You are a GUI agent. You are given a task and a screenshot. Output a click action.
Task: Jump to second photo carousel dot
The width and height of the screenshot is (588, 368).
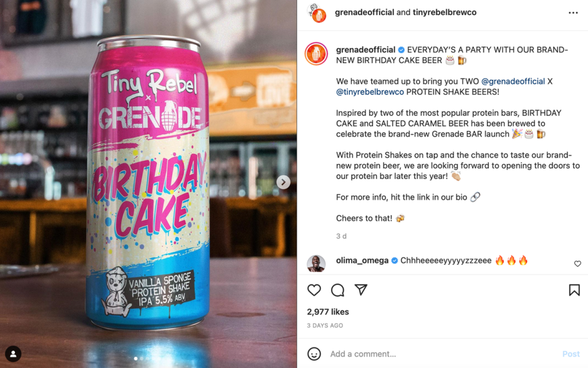pos(141,359)
